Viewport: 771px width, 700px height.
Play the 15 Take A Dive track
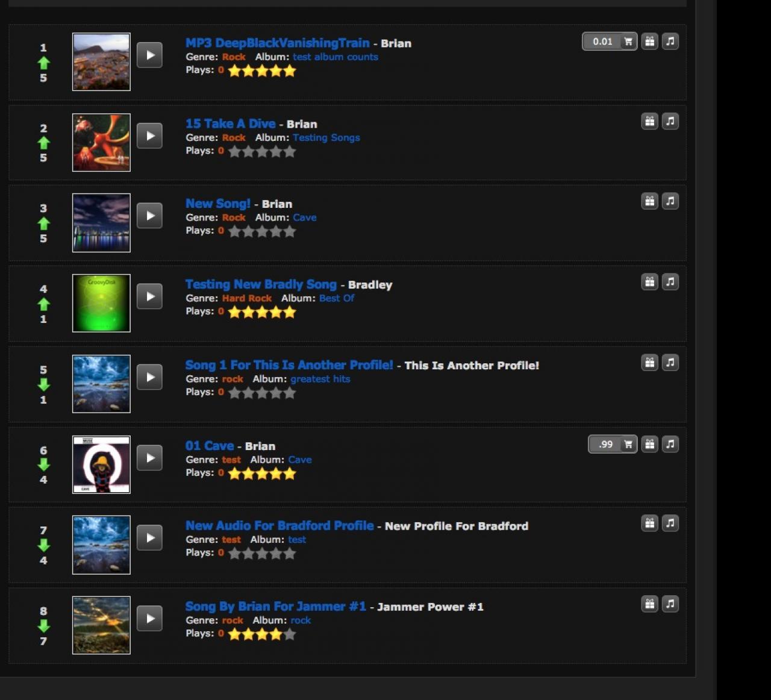point(149,136)
